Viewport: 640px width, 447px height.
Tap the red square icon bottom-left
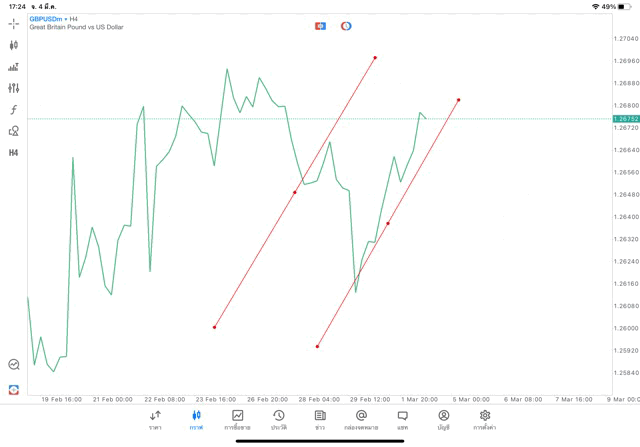point(14,389)
